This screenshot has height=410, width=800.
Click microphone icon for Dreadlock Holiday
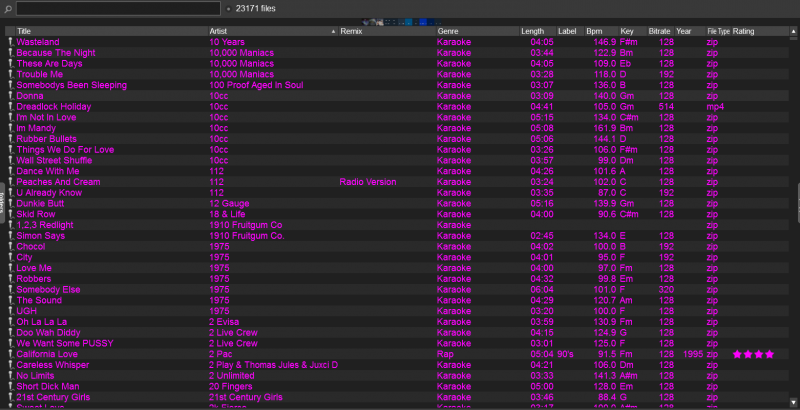pyautogui.click(x=10, y=107)
